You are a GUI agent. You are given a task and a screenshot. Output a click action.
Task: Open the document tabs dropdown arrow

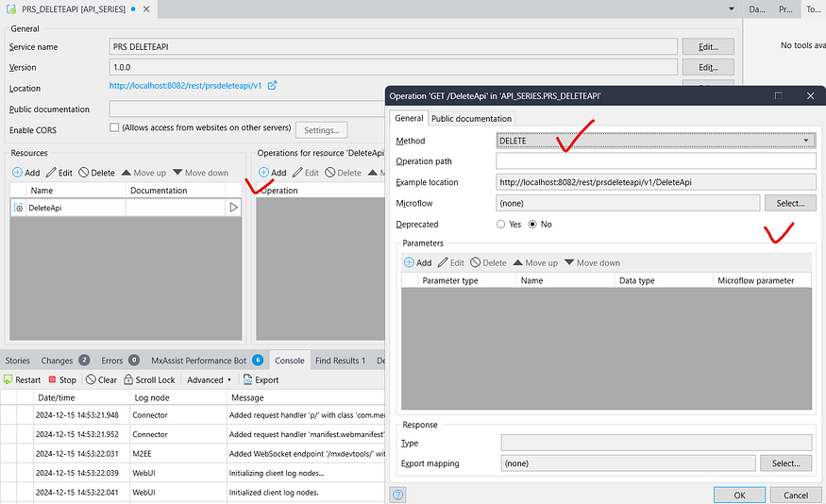click(732, 8)
